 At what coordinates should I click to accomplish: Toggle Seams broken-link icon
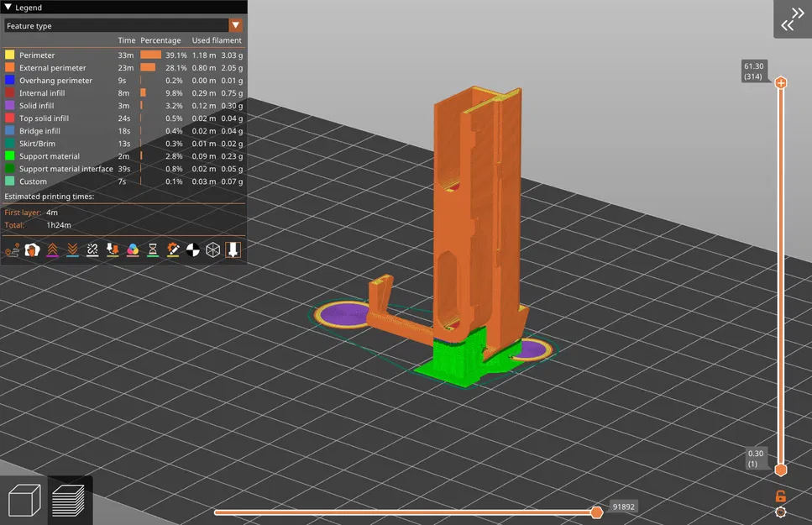[92, 250]
